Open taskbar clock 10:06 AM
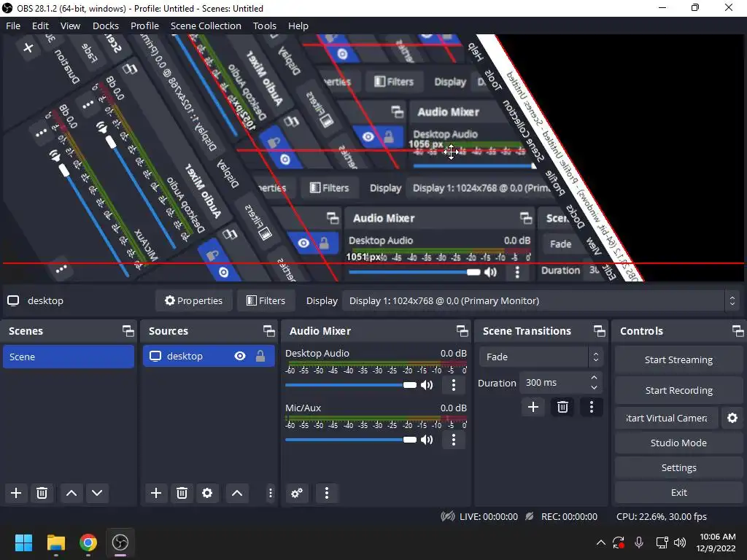747x560 pixels. coord(717,542)
